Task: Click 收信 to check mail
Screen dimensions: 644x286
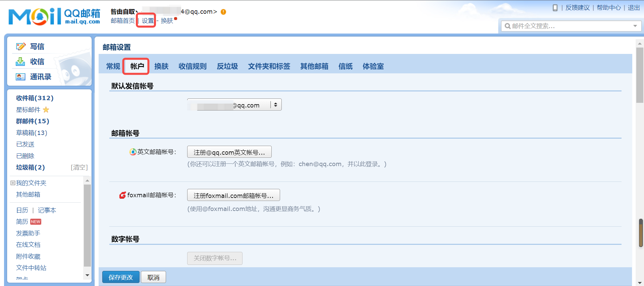Action: pyautogui.click(x=37, y=62)
